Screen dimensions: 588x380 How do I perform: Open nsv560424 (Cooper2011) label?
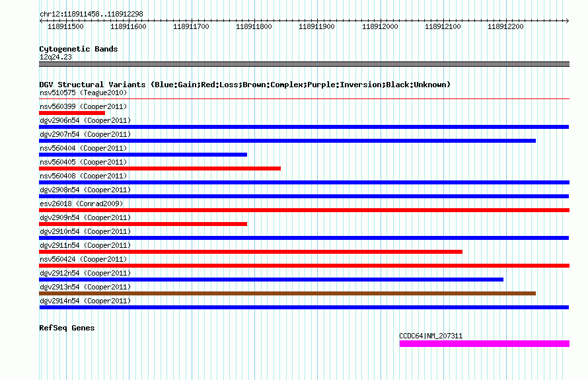83,259
